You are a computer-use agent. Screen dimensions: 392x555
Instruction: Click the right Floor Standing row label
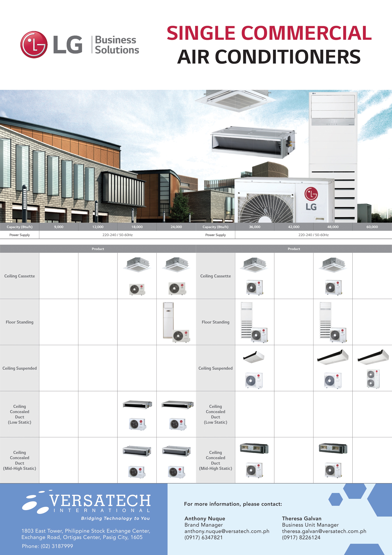(215, 322)
